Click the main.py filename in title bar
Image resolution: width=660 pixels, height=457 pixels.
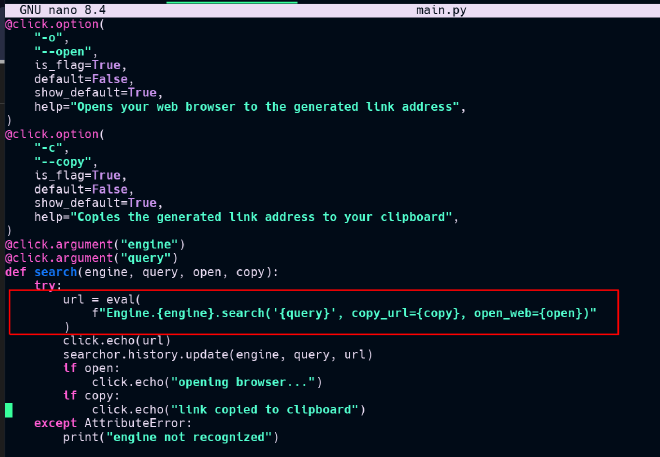pyautogui.click(x=441, y=10)
